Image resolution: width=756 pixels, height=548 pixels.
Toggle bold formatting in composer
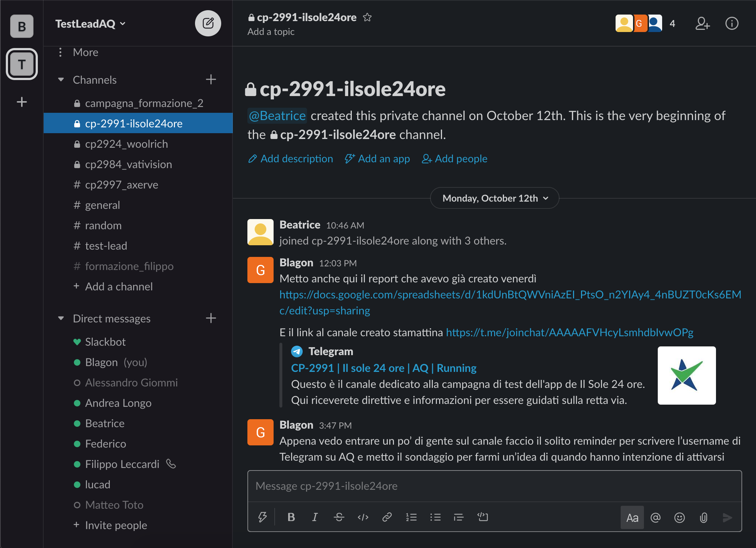pyautogui.click(x=291, y=517)
